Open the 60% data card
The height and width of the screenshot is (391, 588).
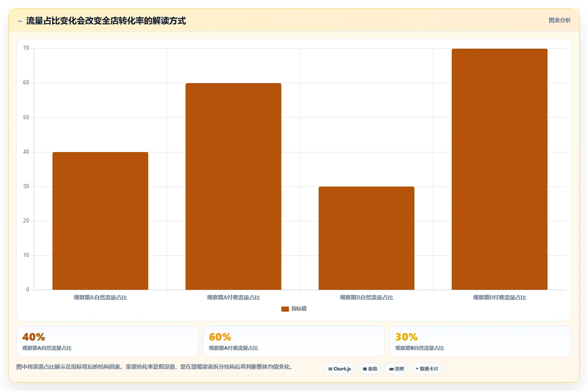coord(294,341)
